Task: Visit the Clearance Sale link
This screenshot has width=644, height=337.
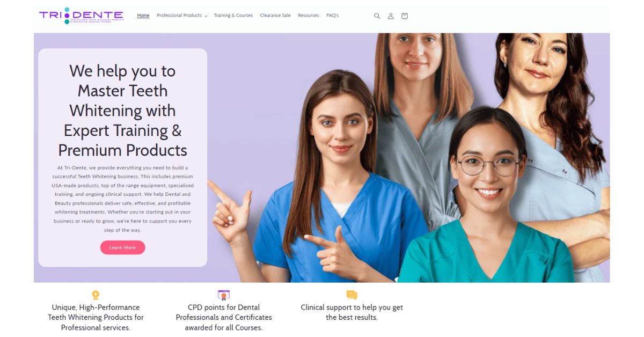Action: [x=275, y=16]
